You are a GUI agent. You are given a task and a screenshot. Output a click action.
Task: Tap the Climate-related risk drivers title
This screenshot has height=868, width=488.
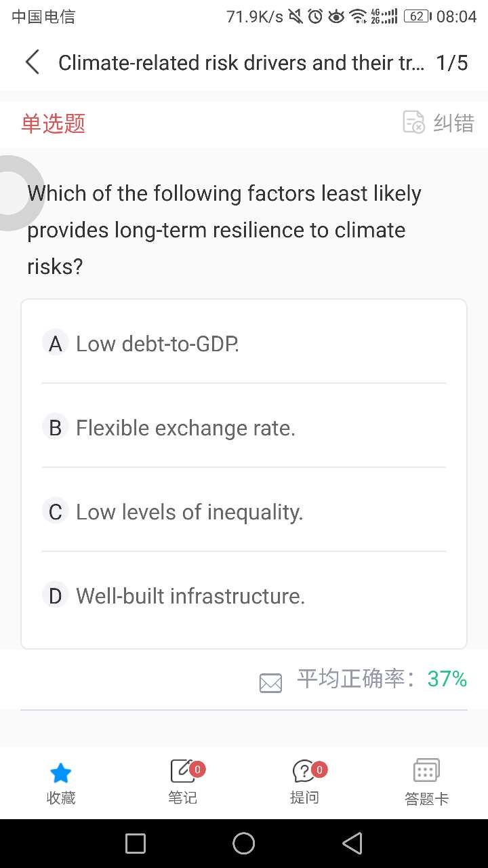point(241,63)
